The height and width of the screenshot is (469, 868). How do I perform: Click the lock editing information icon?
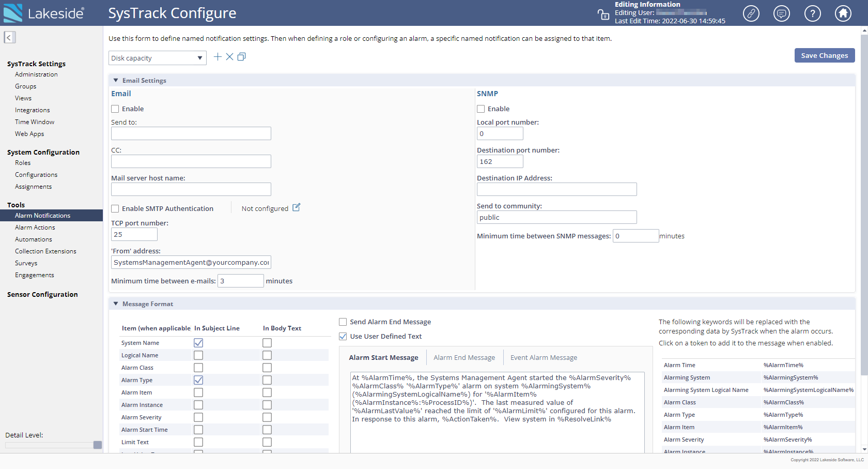(603, 14)
